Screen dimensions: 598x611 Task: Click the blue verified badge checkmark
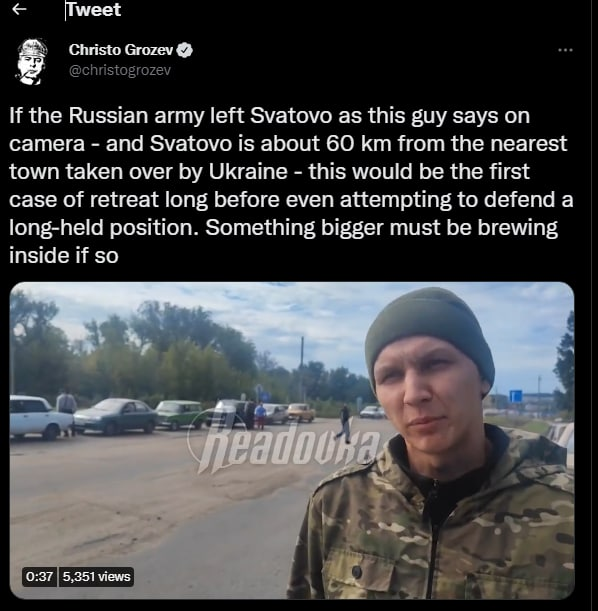pos(185,50)
